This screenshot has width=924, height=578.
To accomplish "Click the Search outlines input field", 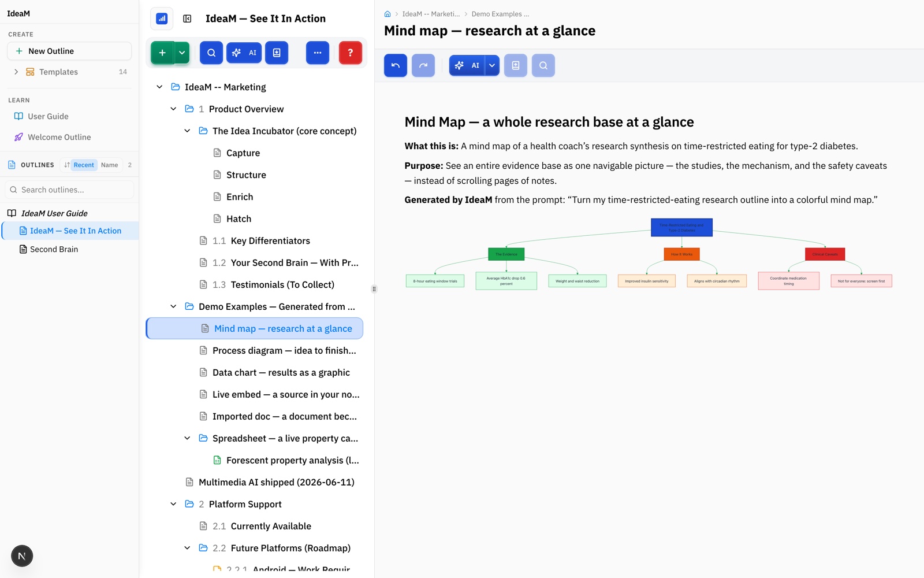I will click(69, 190).
